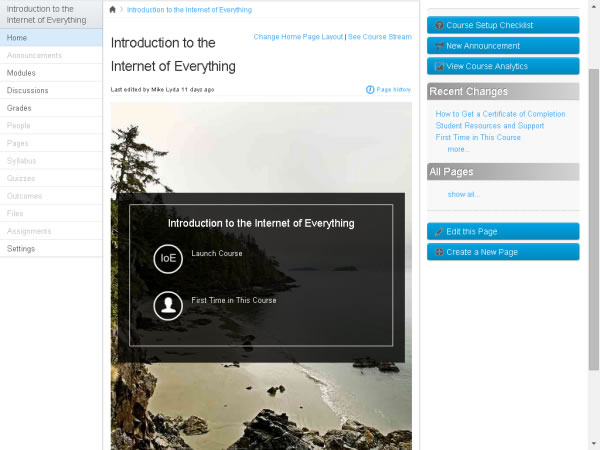Click the Launch Course link
600x450 pixels.
217,253
